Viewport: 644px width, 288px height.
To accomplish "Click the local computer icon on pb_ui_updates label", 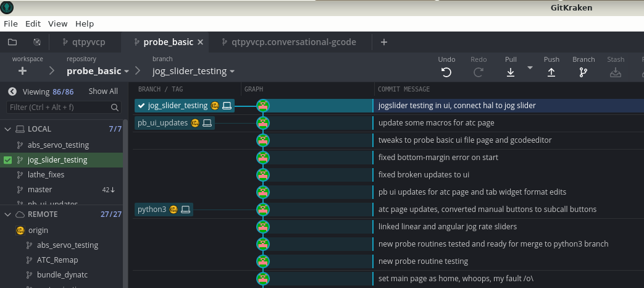I will tap(207, 123).
